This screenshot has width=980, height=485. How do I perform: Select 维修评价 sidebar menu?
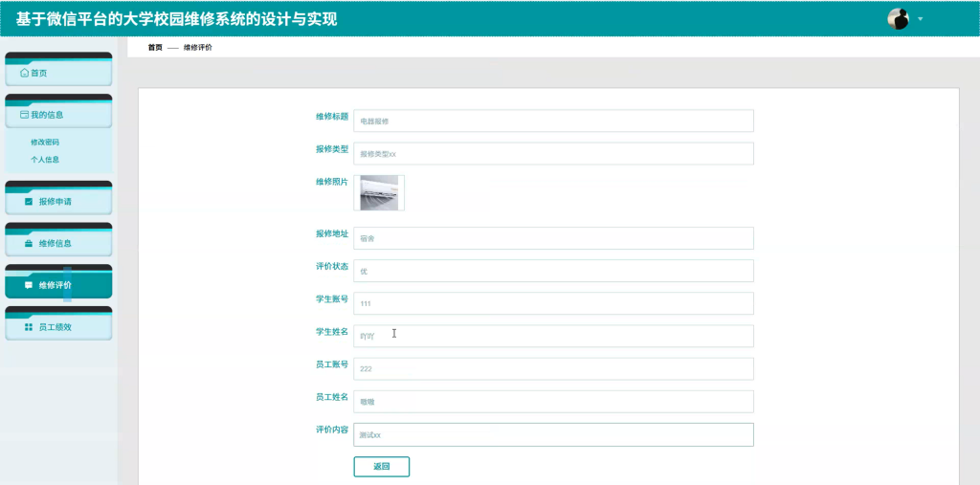pos(58,282)
